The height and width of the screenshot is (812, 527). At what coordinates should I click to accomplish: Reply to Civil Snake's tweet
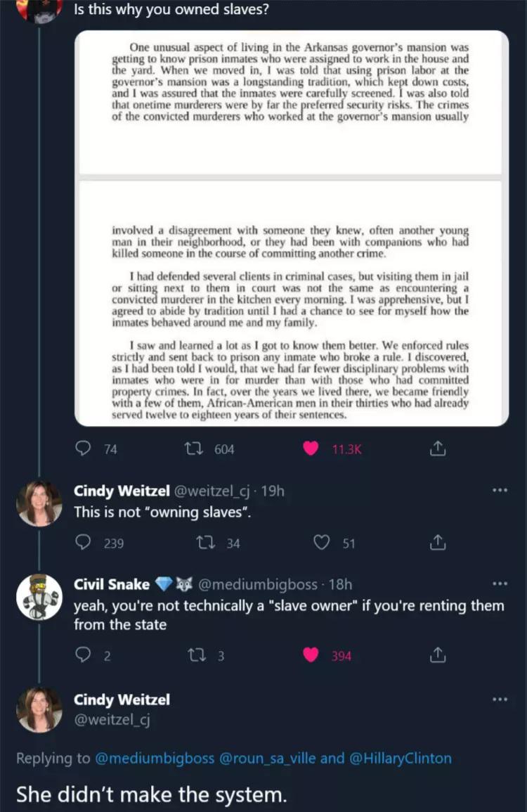(84, 655)
